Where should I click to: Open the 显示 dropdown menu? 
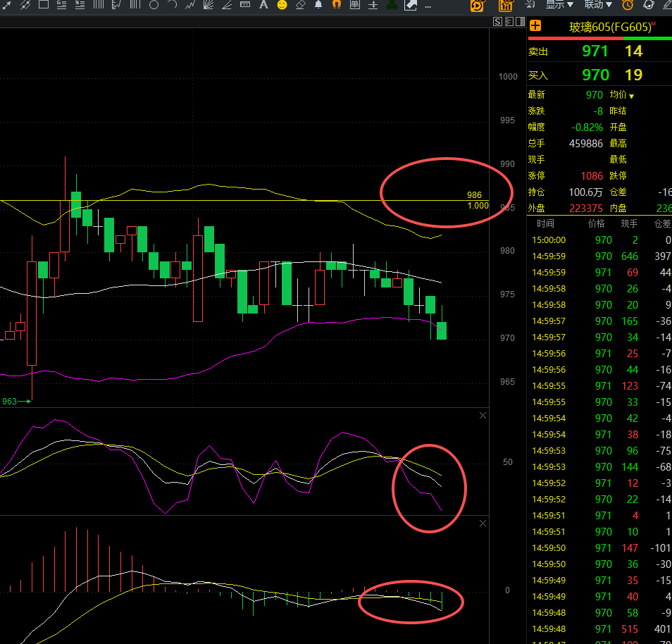pyautogui.click(x=559, y=5)
